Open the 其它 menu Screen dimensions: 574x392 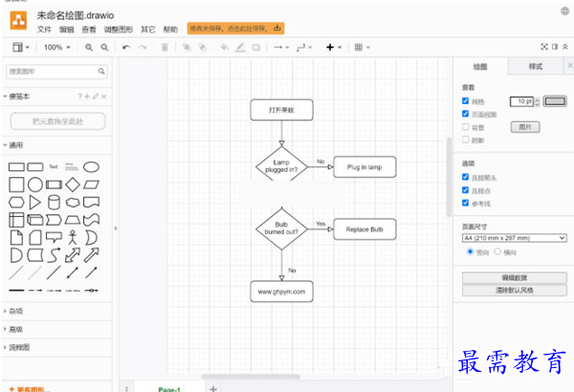tap(148, 30)
